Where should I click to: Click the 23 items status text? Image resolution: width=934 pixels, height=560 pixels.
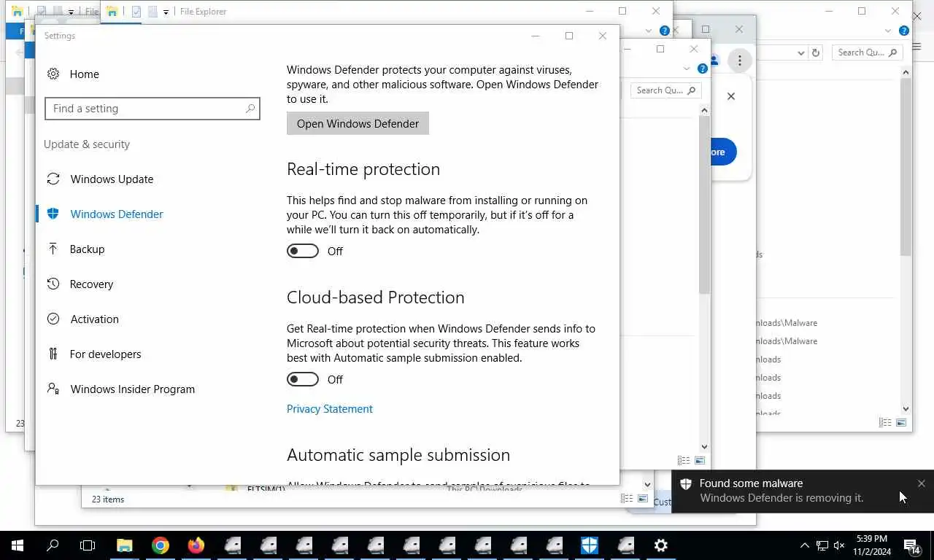(108, 499)
